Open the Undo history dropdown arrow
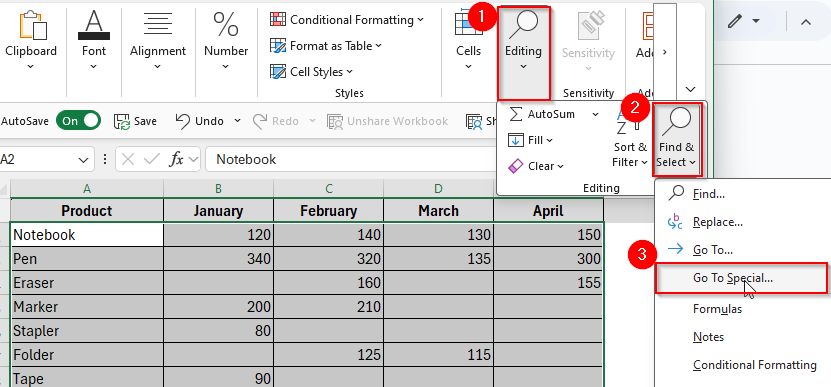 [x=237, y=121]
